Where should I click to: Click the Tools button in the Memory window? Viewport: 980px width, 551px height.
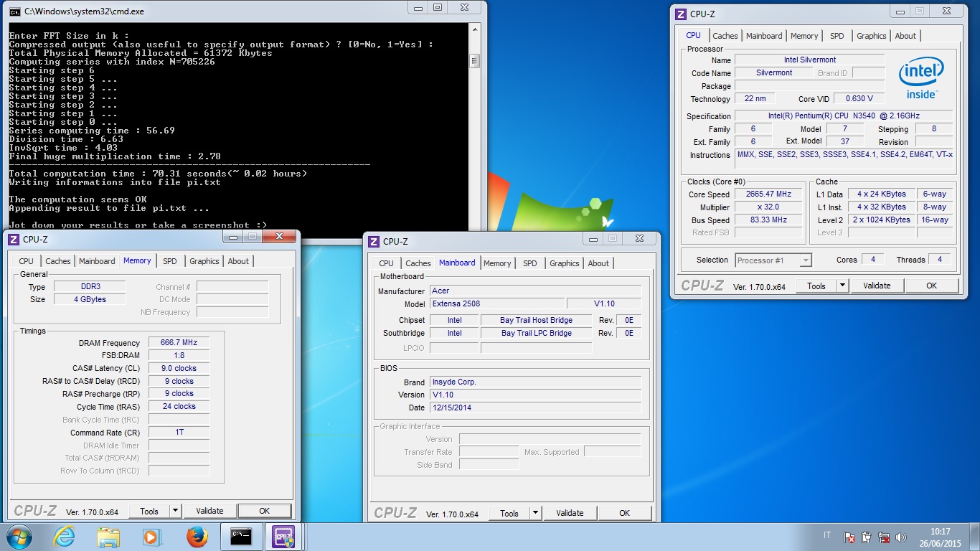149,511
